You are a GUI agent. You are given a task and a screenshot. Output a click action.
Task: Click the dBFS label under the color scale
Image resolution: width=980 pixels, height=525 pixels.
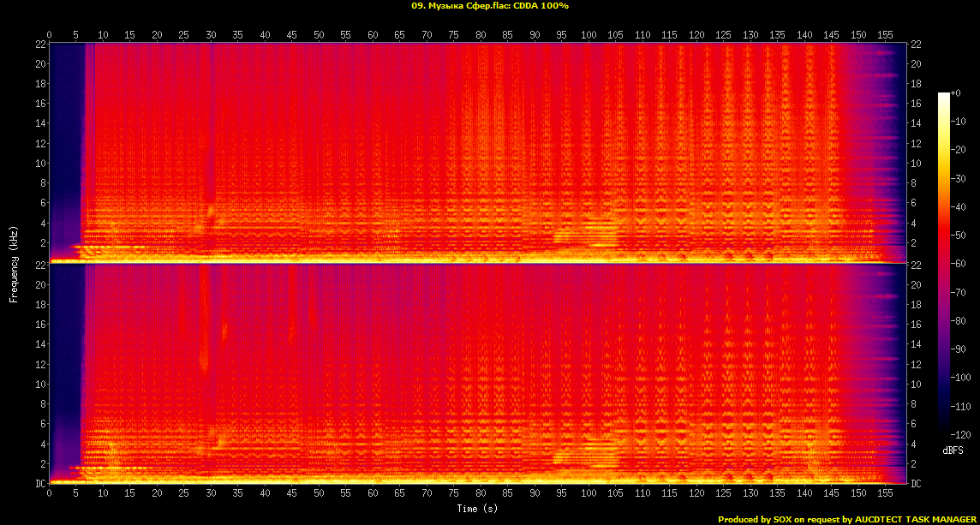point(953,450)
